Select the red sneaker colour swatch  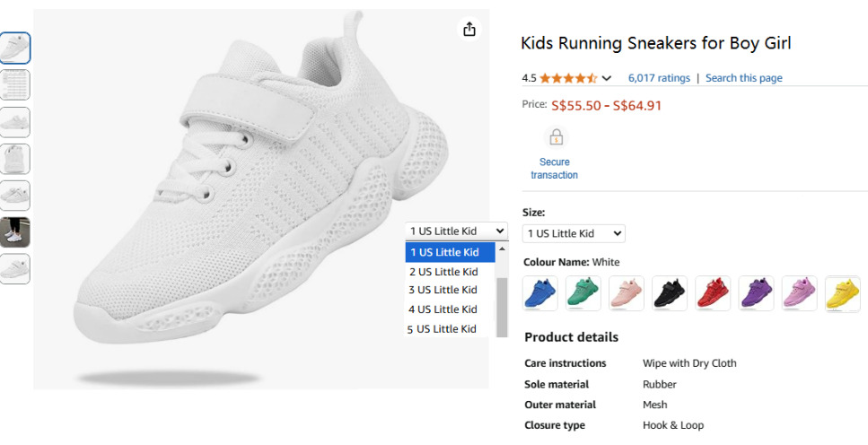(x=713, y=293)
